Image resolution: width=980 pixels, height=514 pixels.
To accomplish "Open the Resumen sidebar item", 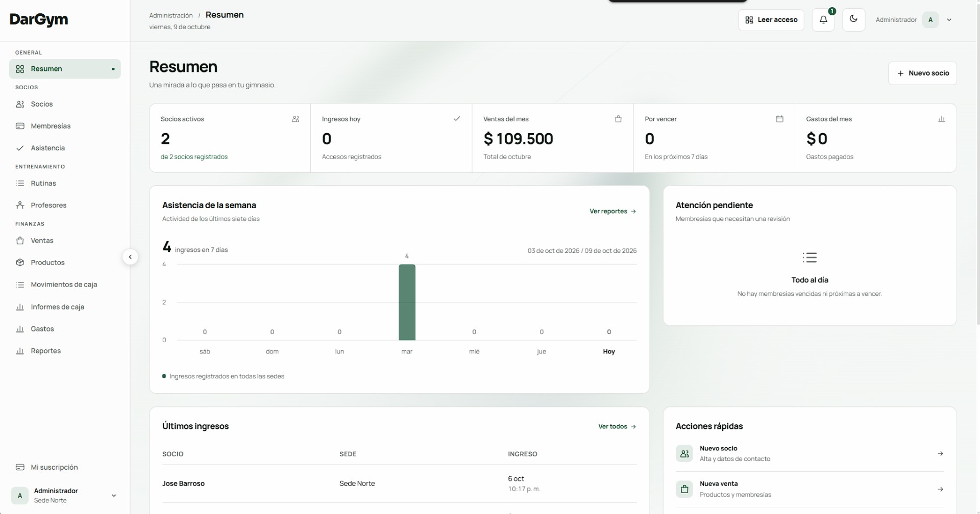I will point(65,69).
